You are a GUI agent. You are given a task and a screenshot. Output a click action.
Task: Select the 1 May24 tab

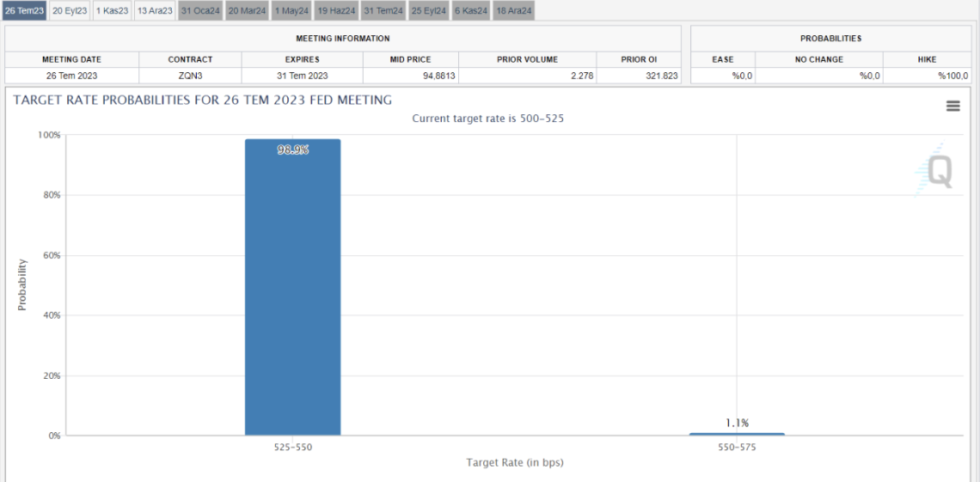coord(292,10)
